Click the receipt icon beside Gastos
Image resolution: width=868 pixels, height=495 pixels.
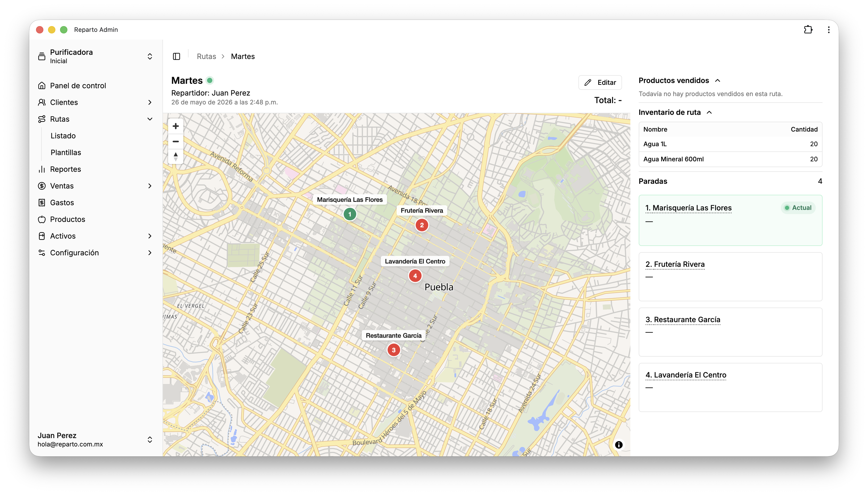click(x=42, y=203)
